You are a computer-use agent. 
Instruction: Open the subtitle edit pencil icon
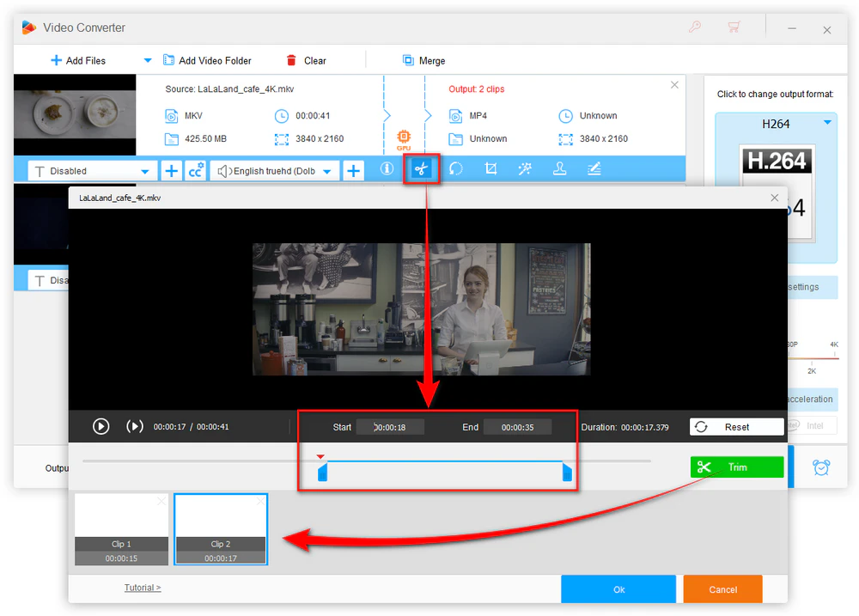(x=594, y=168)
